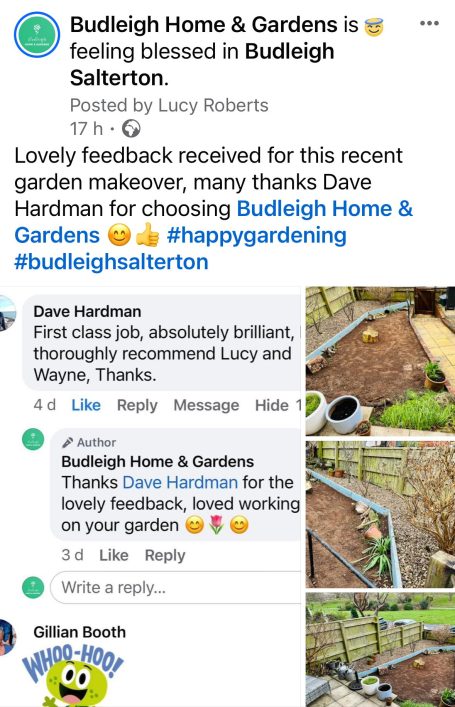Click the feeling blessed halo emoji
The height and width of the screenshot is (707, 455).
coord(374,27)
